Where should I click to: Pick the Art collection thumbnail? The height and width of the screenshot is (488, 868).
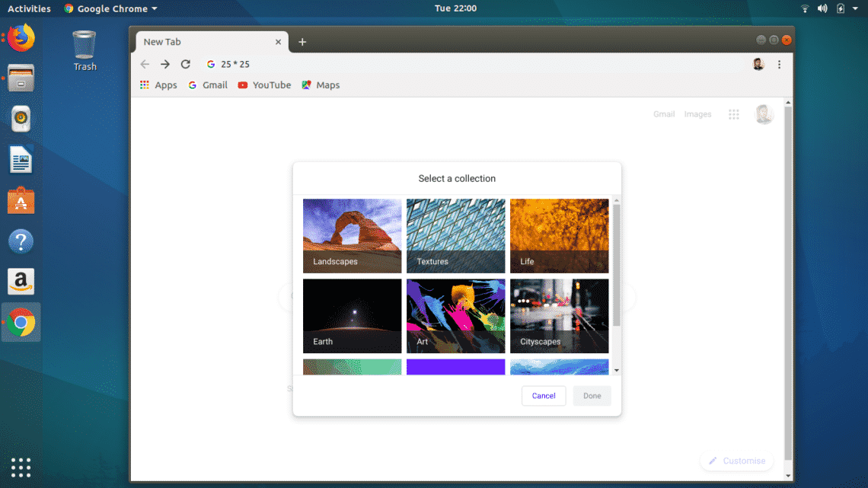pos(455,316)
